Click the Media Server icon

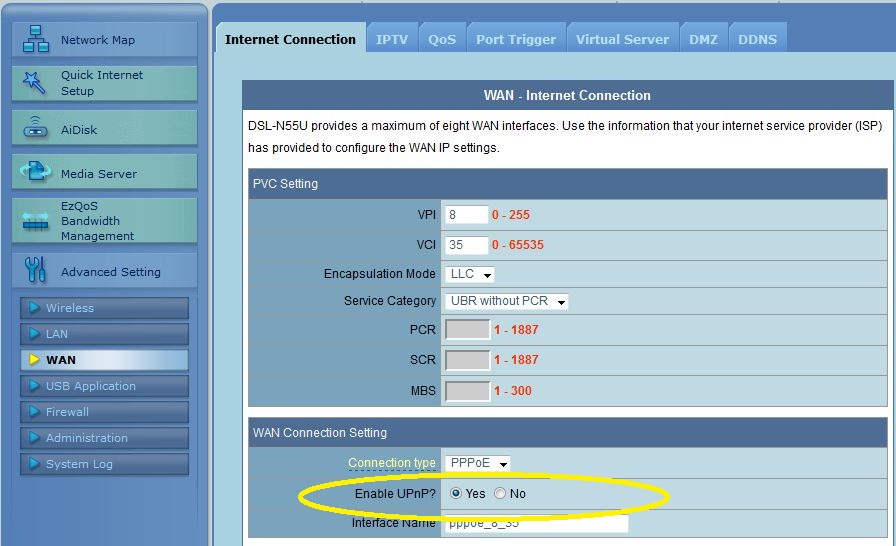[35, 173]
